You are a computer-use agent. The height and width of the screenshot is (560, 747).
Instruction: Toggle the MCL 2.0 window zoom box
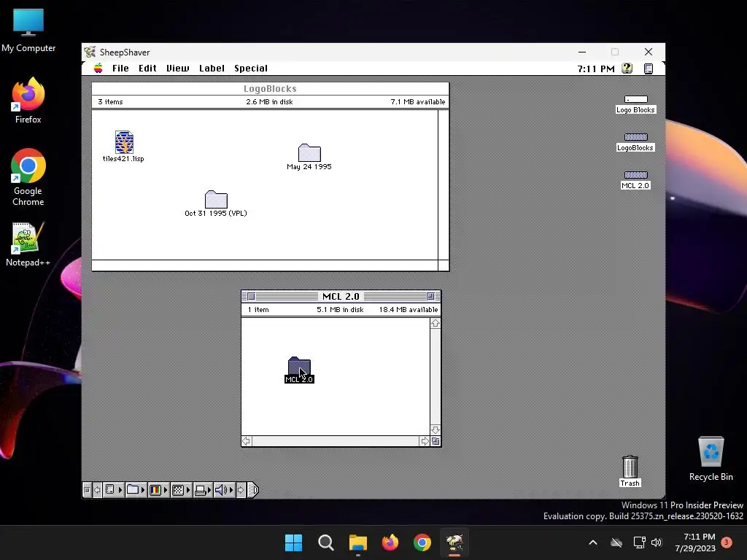coord(430,296)
